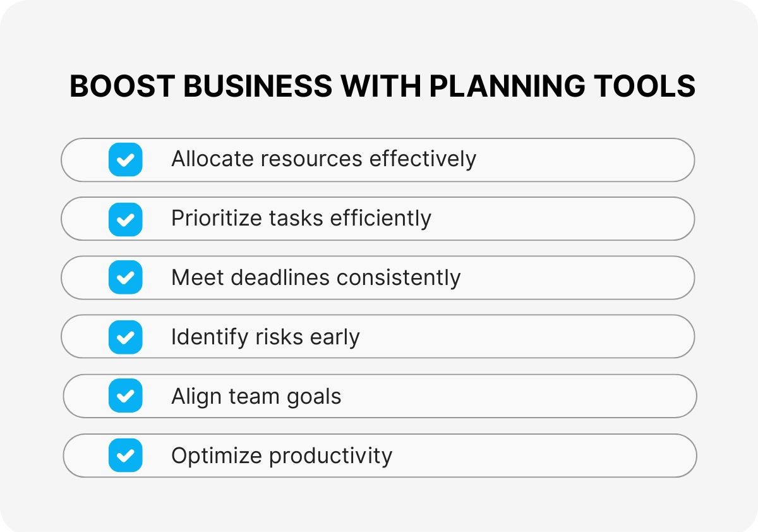758x532 pixels.
Task: Toggle the 'Meet deadlines consistently' checkbox
Action: (125, 277)
